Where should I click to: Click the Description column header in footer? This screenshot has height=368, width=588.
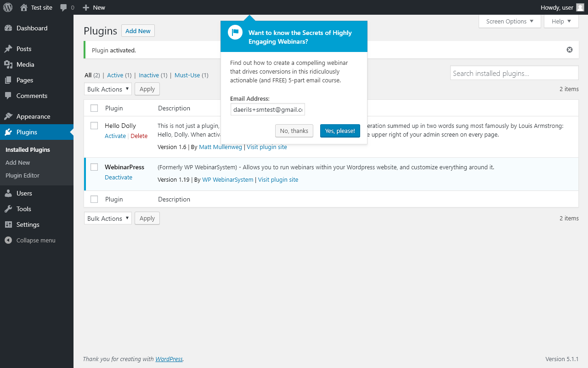click(x=174, y=199)
